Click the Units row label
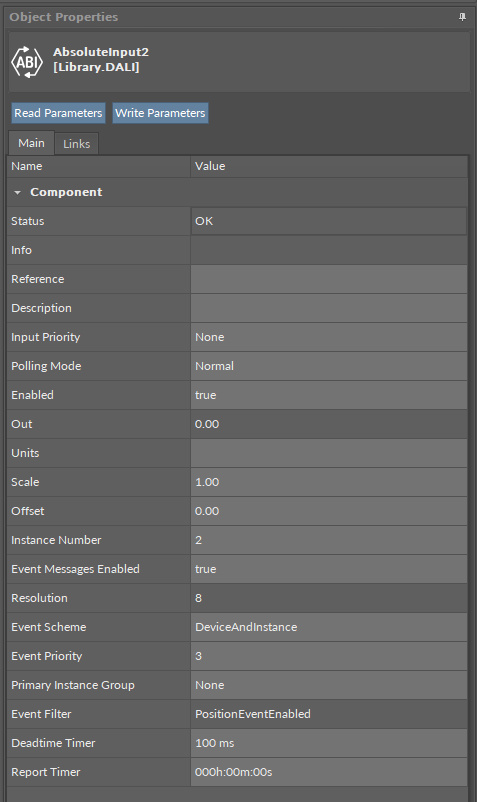The width and height of the screenshot is (477, 802). pyautogui.click(x=25, y=453)
